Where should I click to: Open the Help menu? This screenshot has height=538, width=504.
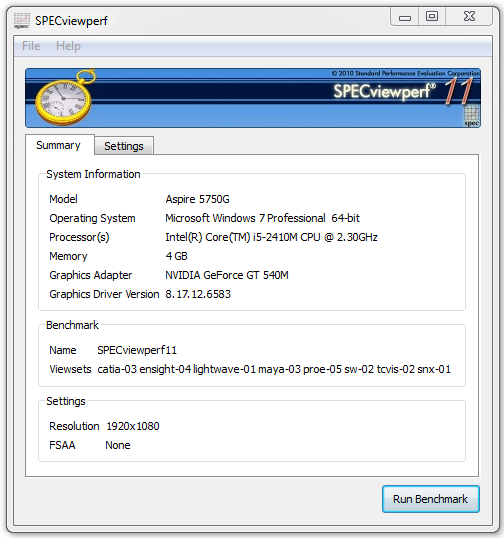(68, 46)
